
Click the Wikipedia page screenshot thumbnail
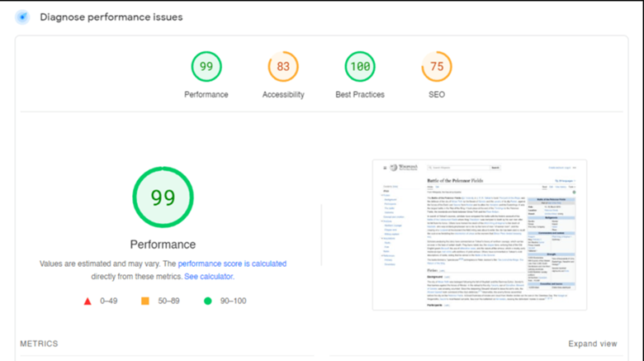[479, 235]
